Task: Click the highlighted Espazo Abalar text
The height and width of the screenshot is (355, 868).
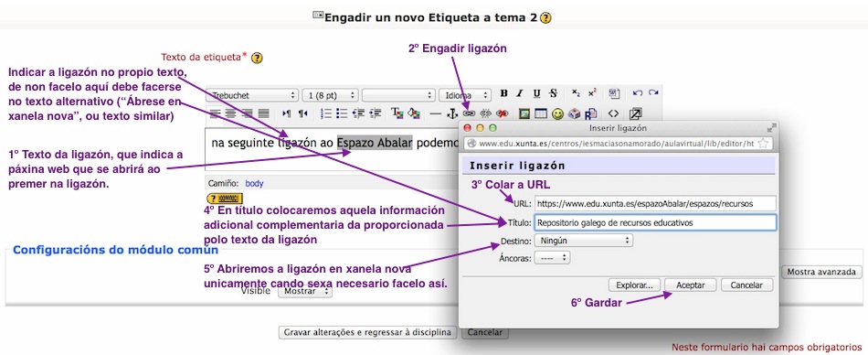Action: (x=375, y=143)
